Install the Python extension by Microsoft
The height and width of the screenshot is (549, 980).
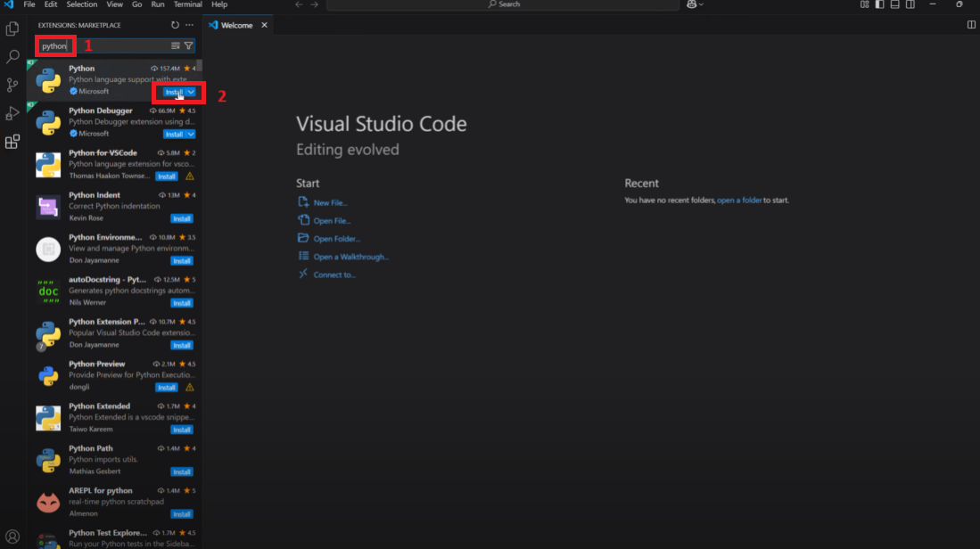(x=174, y=92)
